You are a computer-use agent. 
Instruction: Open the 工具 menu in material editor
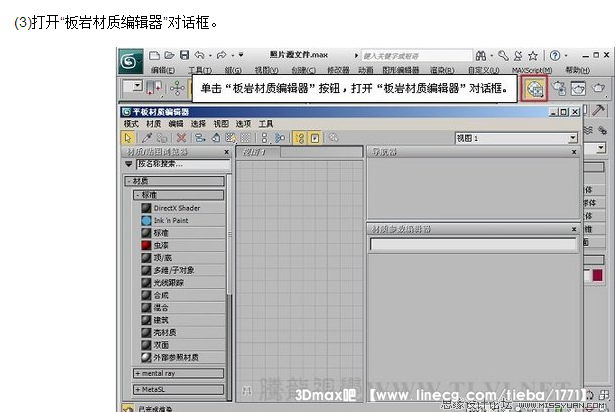click(x=266, y=124)
